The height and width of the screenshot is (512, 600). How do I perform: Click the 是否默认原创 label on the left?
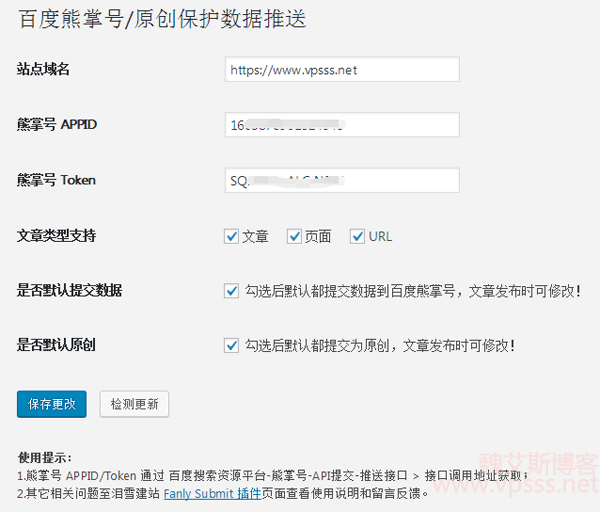[57, 346]
